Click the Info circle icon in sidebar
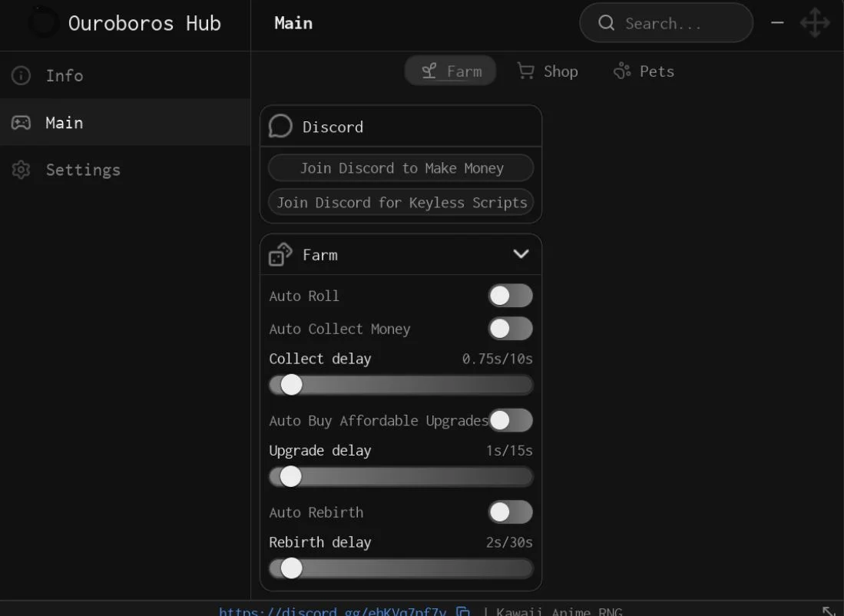Screen dimensions: 844x616 point(21,75)
